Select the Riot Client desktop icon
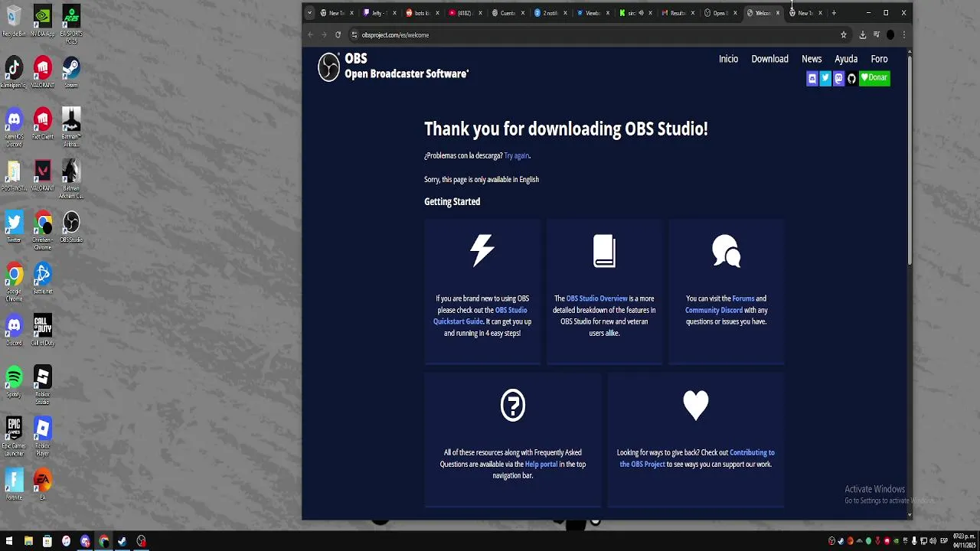This screenshot has width=980, height=551. coord(42,124)
